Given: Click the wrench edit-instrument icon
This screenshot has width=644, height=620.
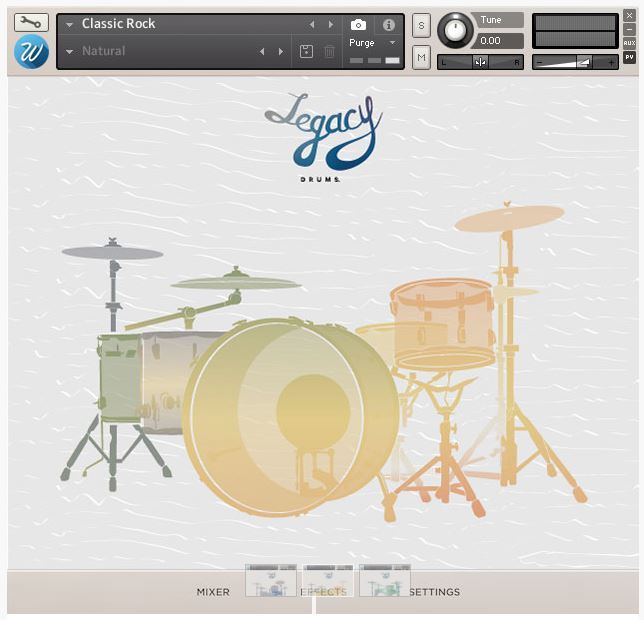Looking at the screenshot, I should tap(31, 22).
